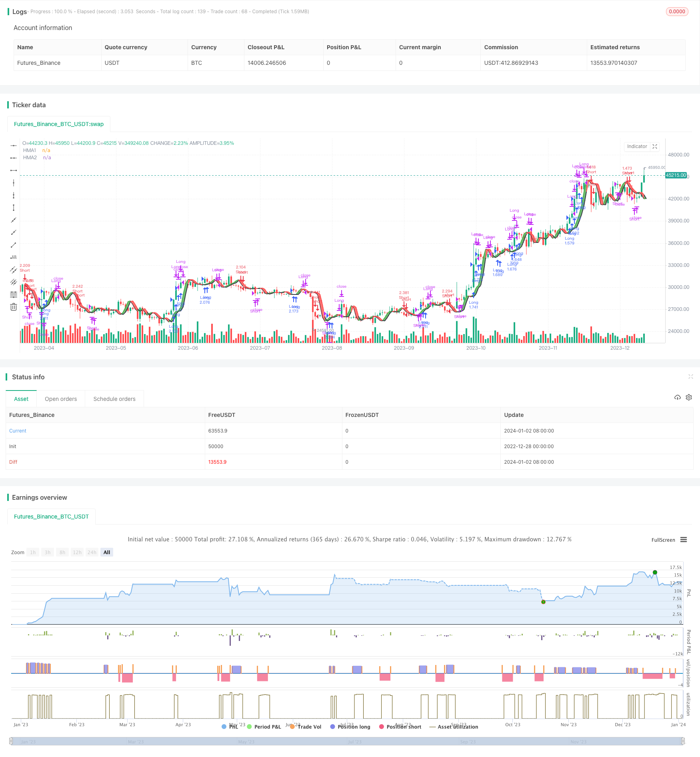Select the horizontal straight line drawing tool
Image resolution: width=700 pixels, height=757 pixels.
14,146
